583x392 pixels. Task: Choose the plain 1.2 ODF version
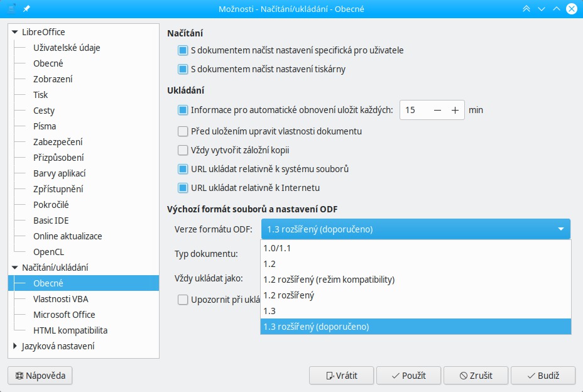tap(416, 264)
